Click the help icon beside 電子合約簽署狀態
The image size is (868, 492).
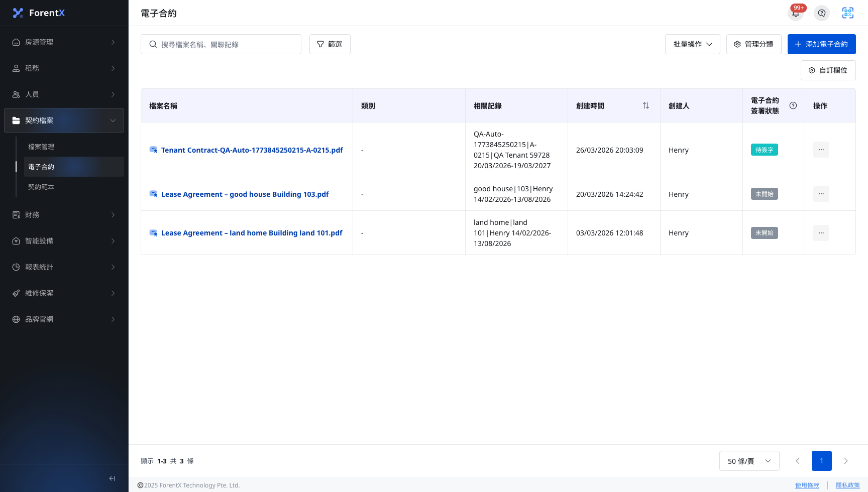(x=793, y=105)
